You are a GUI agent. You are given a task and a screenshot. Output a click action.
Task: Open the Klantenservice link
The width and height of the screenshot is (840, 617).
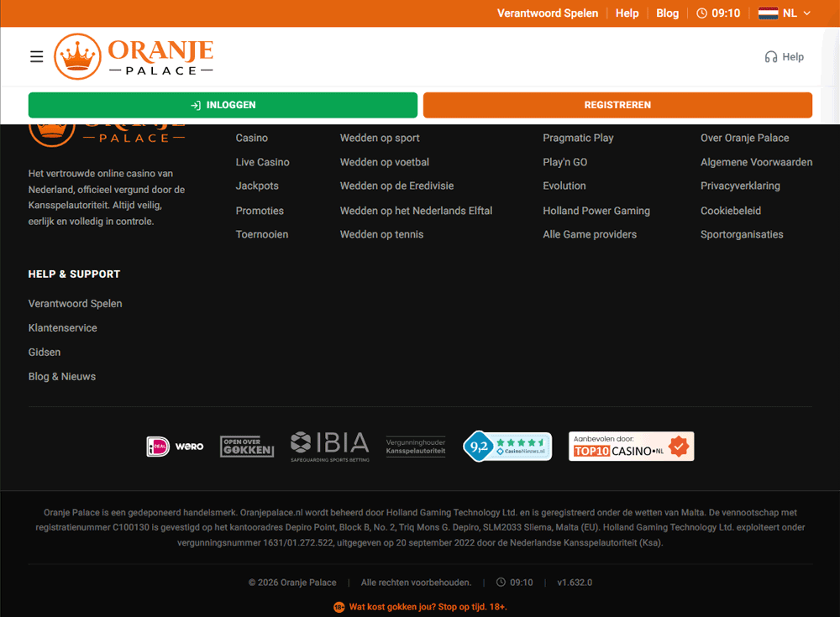(x=63, y=327)
